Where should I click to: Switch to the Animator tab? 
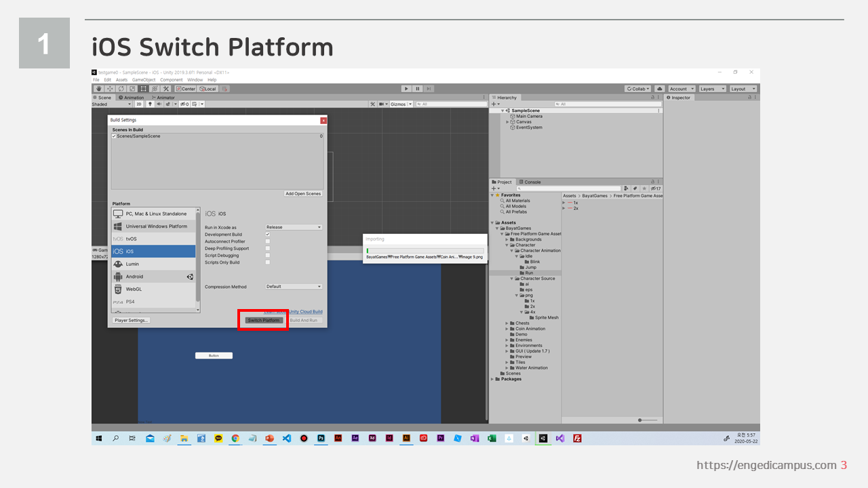click(x=163, y=98)
